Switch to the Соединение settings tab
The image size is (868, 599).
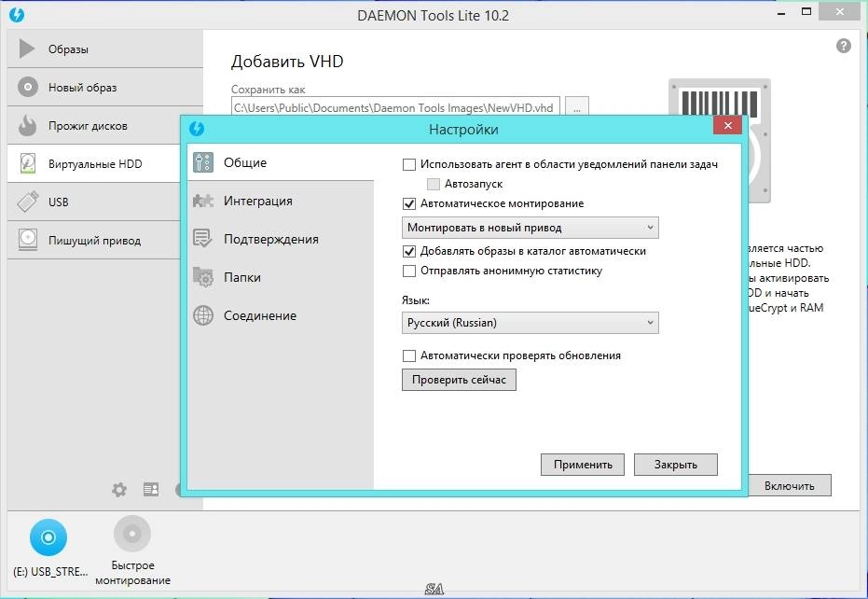click(x=281, y=315)
